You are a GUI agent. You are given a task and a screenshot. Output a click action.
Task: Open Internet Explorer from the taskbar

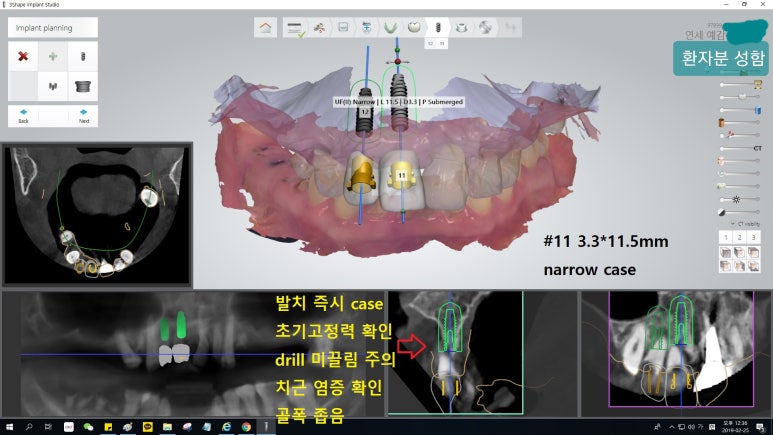click(x=226, y=427)
